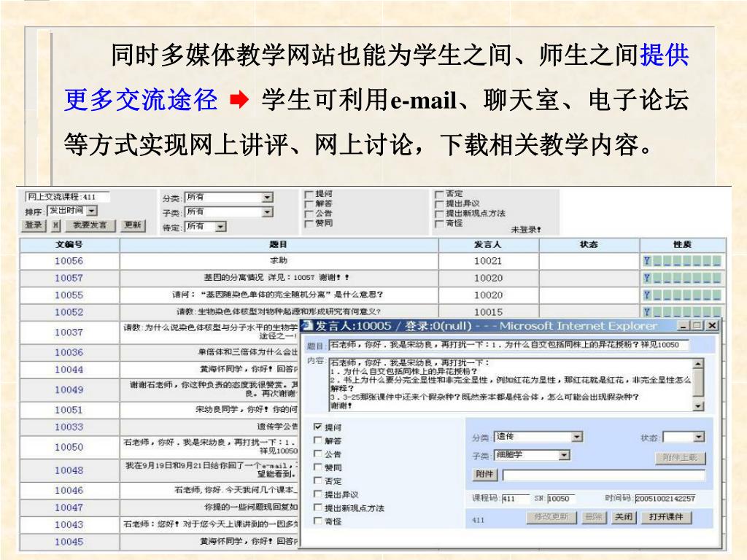This screenshot has width=747, height=560.
Task: Check 奇怪 in the top filter bar
Action: click(439, 223)
